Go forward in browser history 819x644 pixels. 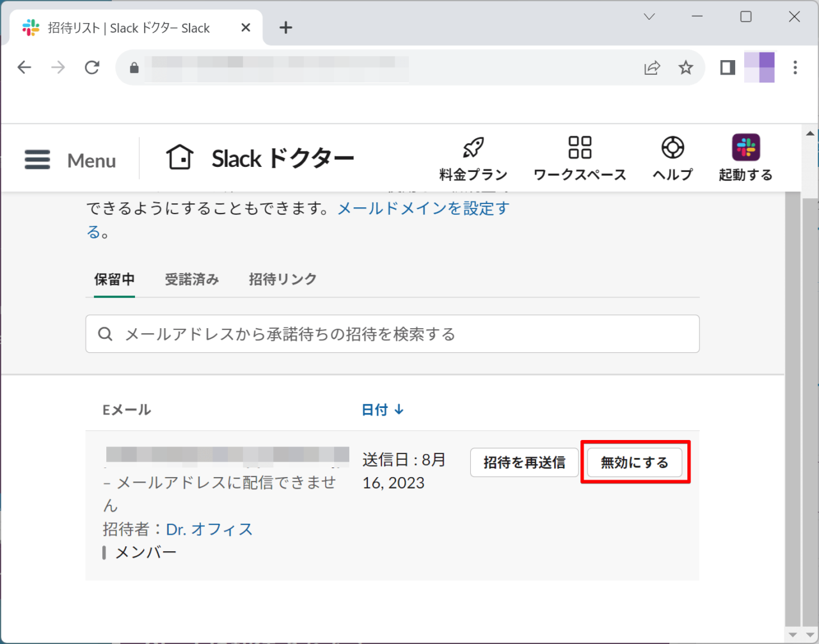[x=58, y=67]
